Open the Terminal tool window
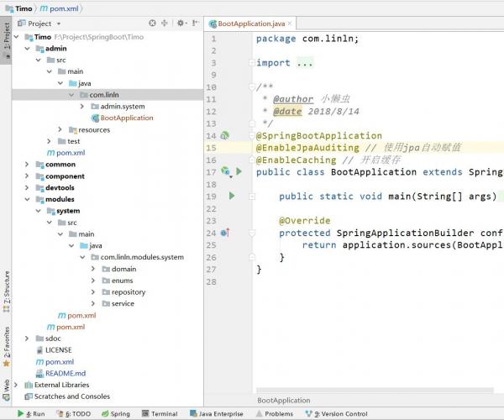 point(160,413)
